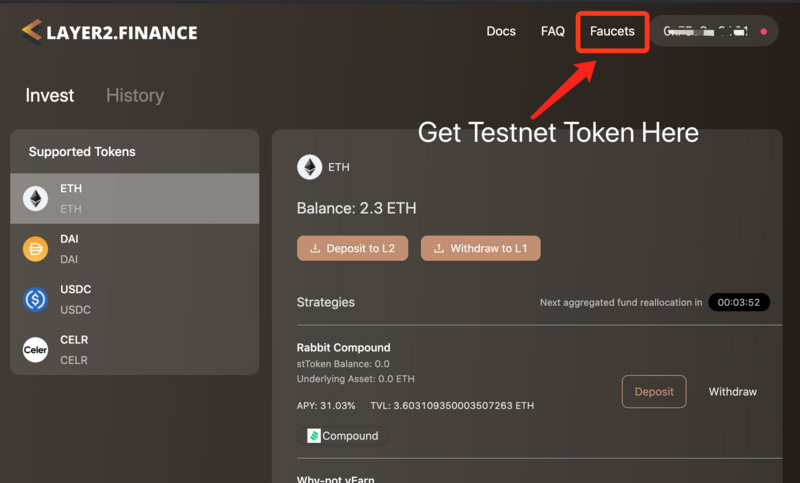
Task: Click the ETH icon in main panel header
Action: coord(310,167)
